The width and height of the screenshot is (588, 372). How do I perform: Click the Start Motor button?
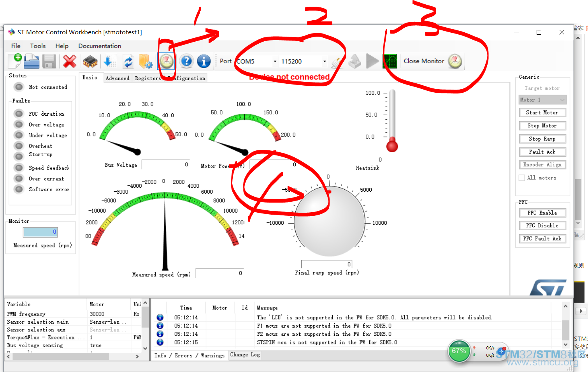pyautogui.click(x=542, y=113)
